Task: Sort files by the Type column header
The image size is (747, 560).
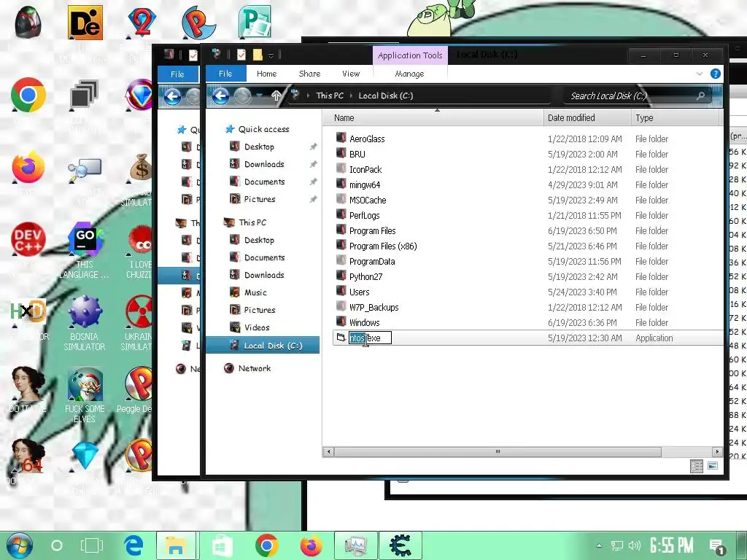Action: [x=675, y=117]
